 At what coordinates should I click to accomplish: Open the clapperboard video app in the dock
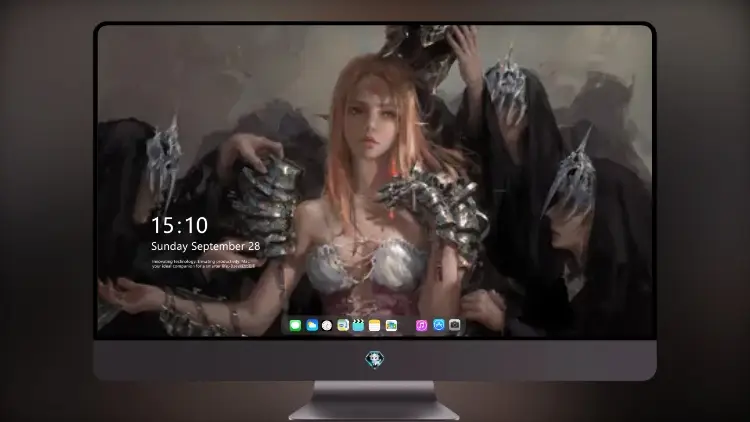pos(358,325)
